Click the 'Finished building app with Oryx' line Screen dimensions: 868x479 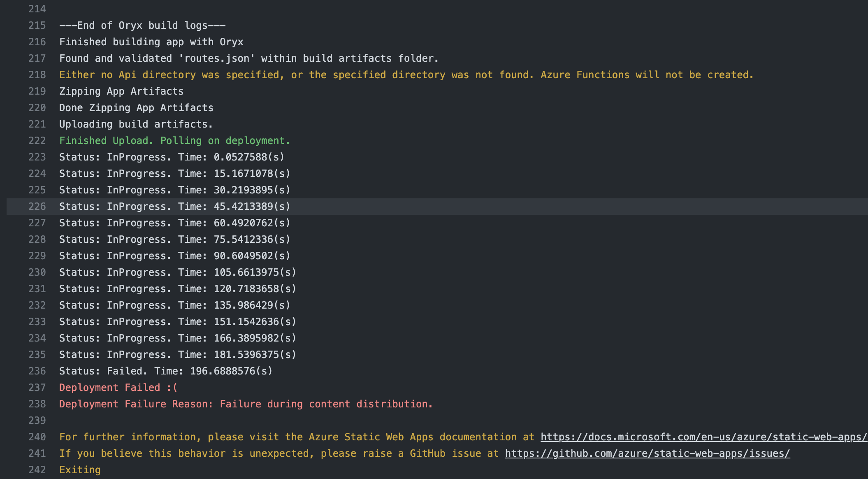click(x=151, y=42)
